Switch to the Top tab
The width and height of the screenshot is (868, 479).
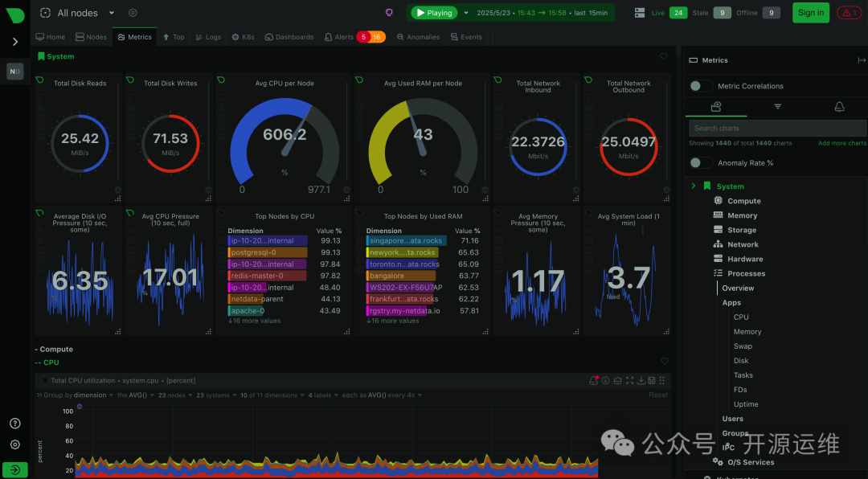tap(174, 37)
